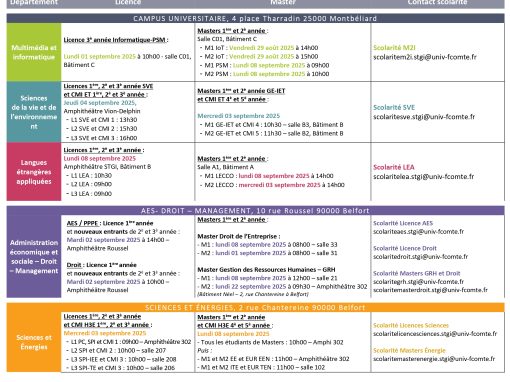Screen dimensions: 510x382
Task: Click the scolariteaes.stgi@univ-fcomte.fr email address
Action: coord(418,232)
